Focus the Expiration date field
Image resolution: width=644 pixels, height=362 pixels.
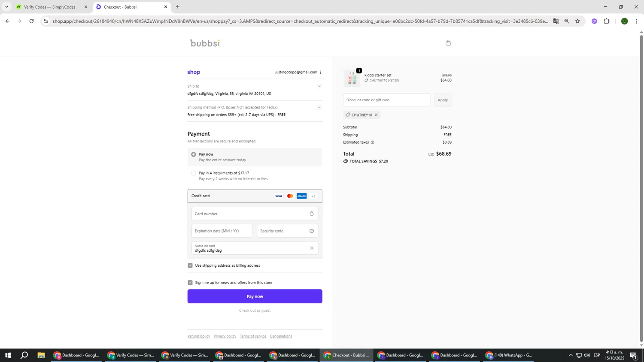(222, 231)
